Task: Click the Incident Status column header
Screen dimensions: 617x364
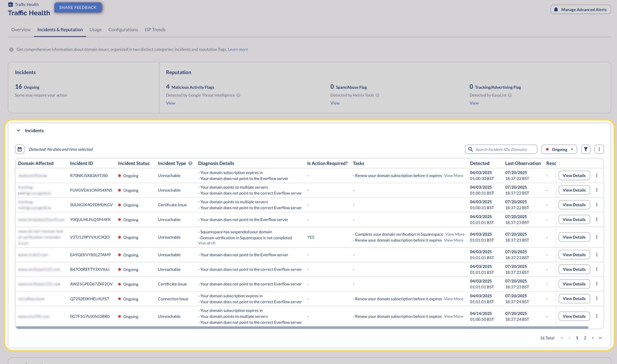Action: click(134, 163)
